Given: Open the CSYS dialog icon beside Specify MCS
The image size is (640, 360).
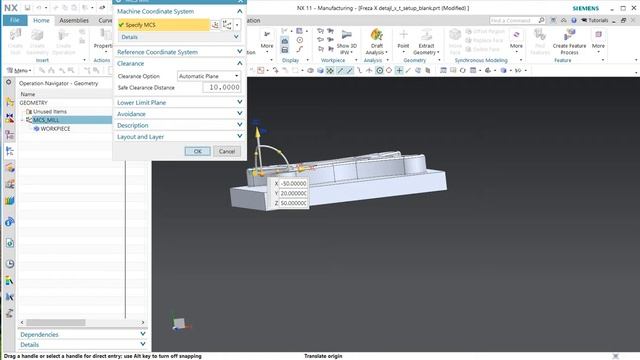Looking at the screenshot, I should [215, 25].
